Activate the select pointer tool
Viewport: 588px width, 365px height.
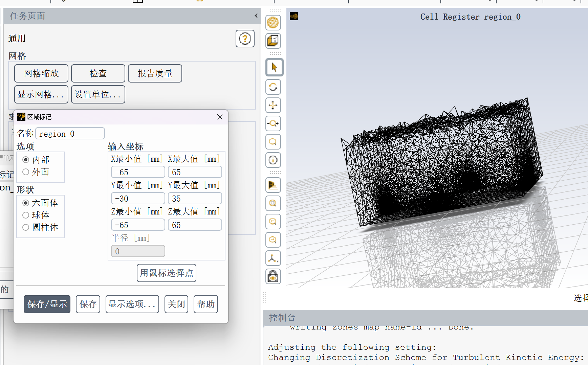point(274,67)
